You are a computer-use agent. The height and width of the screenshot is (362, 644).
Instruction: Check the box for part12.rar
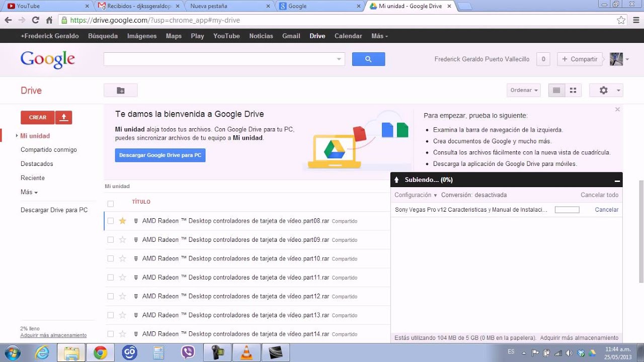coord(111,296)
